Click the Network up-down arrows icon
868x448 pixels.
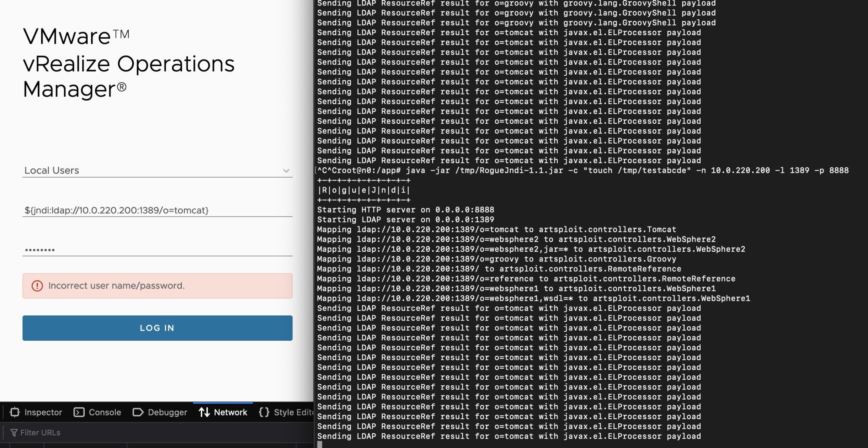coord(205,412)
